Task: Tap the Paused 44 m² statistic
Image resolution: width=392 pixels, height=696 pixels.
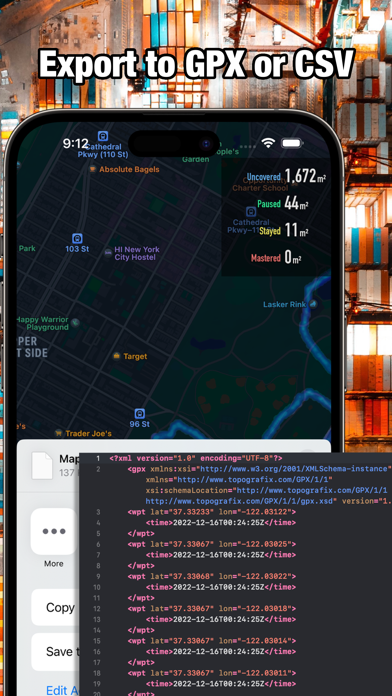Action: [x=283, y=204]
